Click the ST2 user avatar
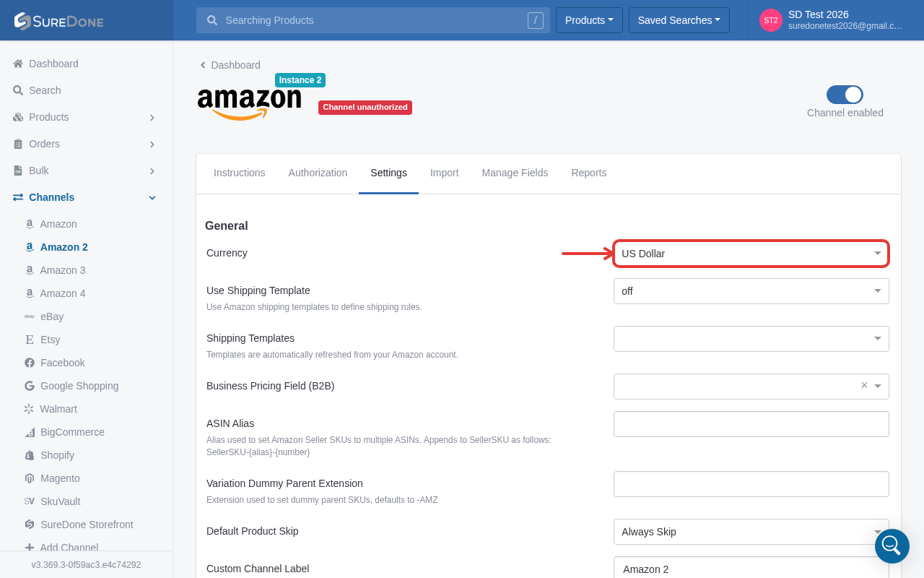Image resolution: width=924 pixels, height=578 pixels. [x=771, y=20]
